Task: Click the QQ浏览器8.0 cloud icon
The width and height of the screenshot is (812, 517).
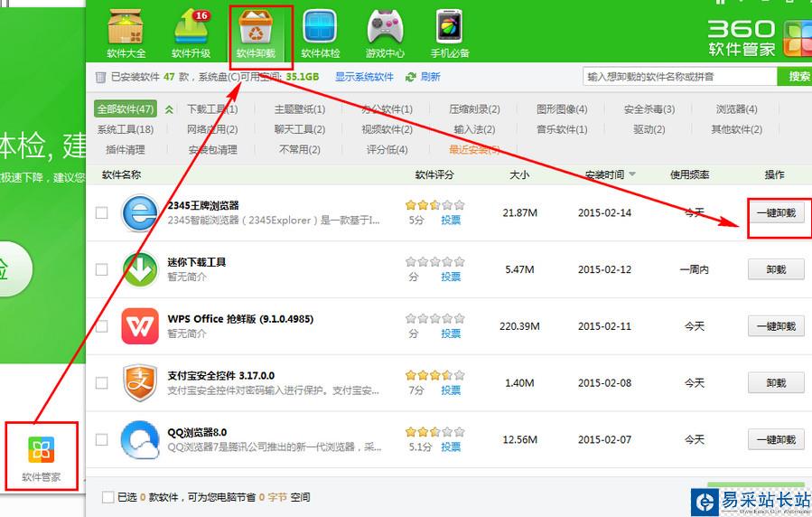Action: tap(140, 440)
